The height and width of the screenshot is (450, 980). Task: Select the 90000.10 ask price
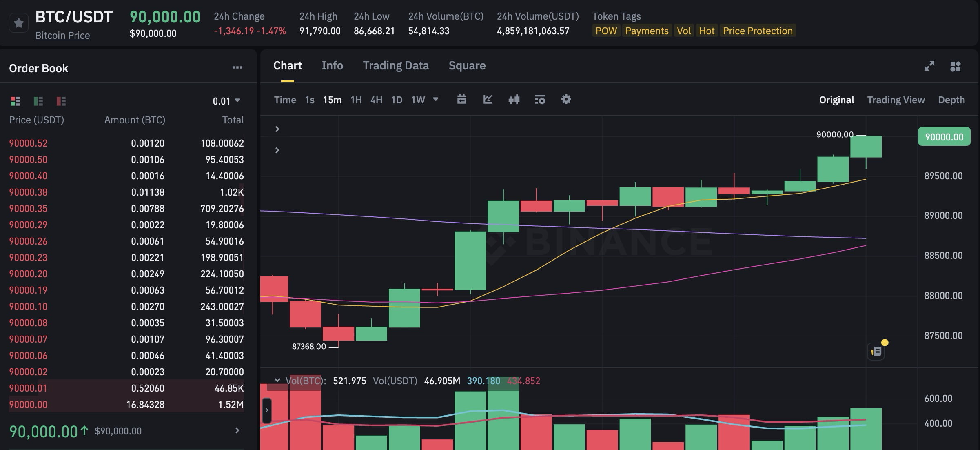[28, 307]
